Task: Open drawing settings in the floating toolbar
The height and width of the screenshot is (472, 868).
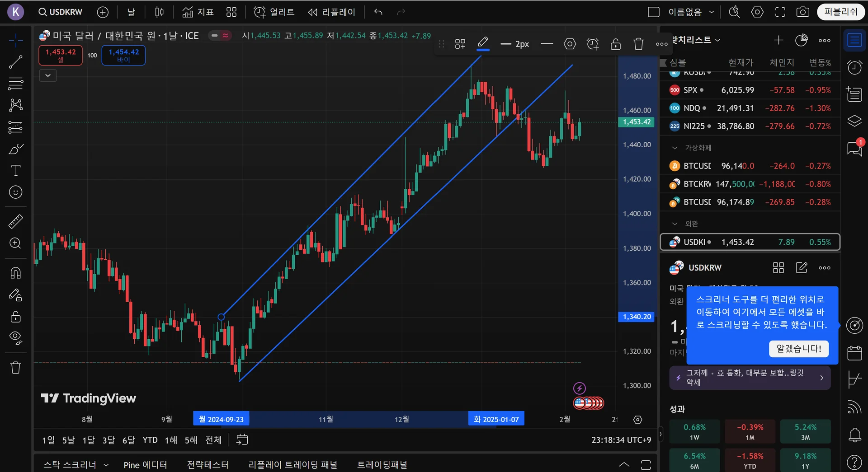Action: pos(570,44)
